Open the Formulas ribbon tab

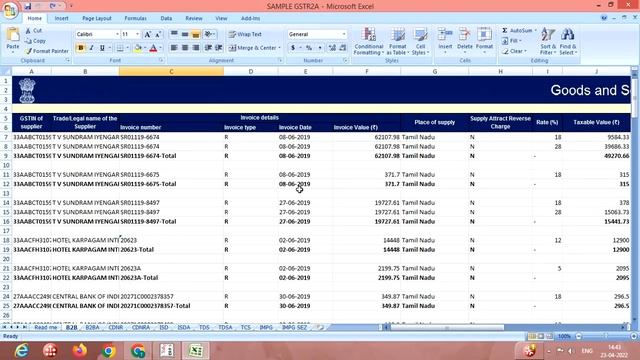(x=135, y=18)
